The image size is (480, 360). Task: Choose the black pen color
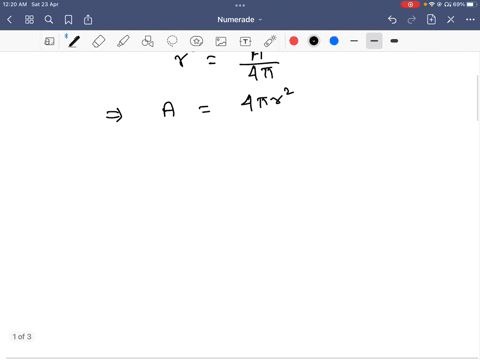314,41
